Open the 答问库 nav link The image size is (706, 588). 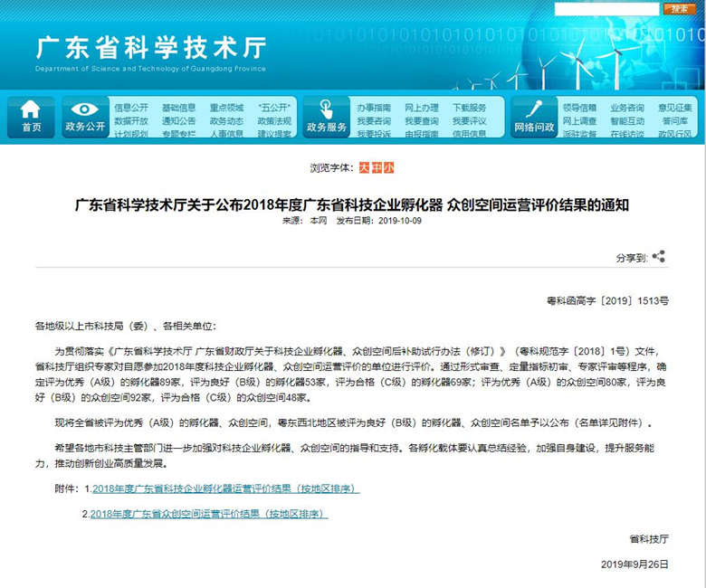click(675, 121)
